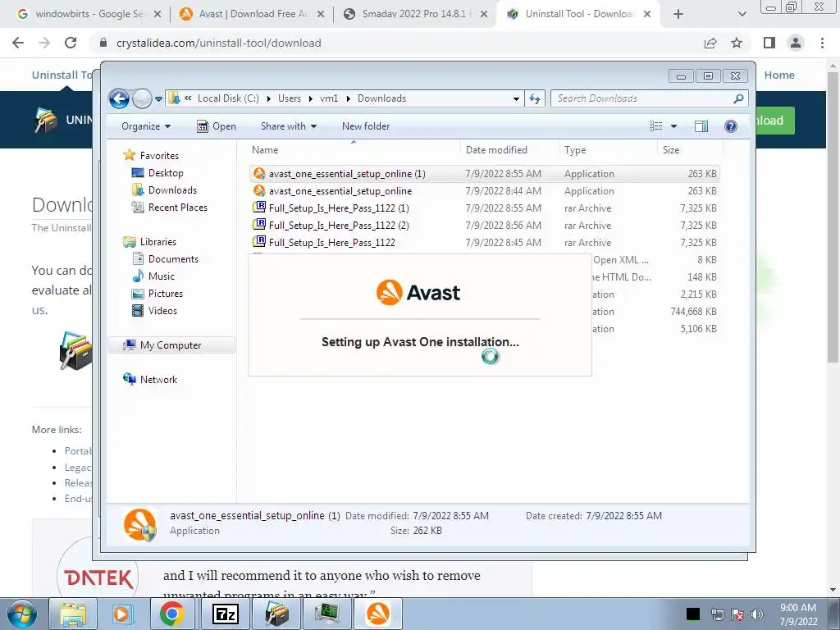Select My Computer in navigation pane
Viewport: 840px width, 630px height.
(x=171, y=345)
